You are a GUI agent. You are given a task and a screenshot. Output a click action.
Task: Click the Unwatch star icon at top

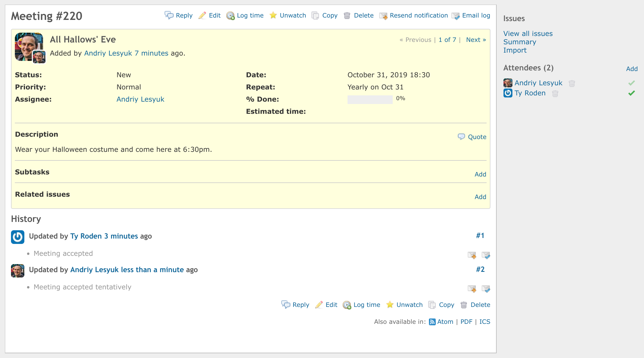click(x=273, y=15)
